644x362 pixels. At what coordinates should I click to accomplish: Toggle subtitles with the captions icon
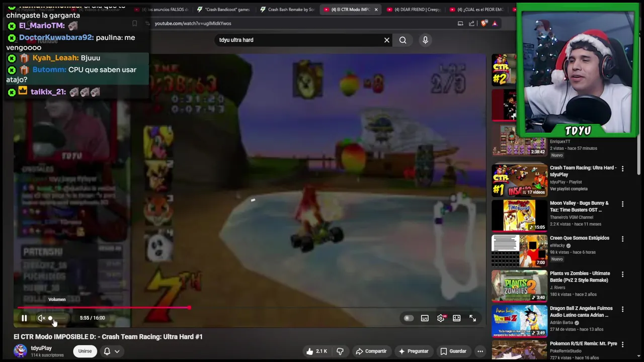(x=425, y=318)
